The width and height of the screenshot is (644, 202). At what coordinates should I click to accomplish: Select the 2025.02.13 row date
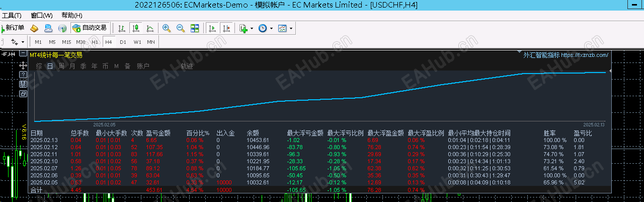click(44, 140)
